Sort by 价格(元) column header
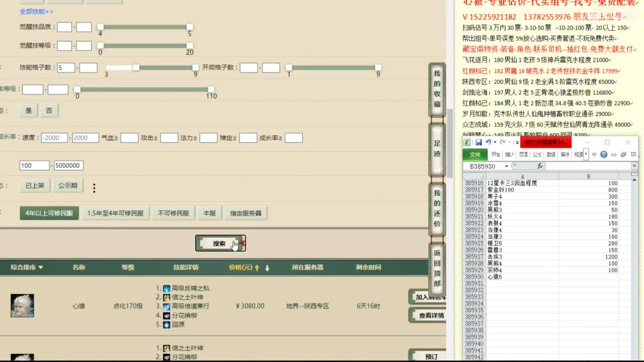The height and width of the screenshot is (362, 644). (x=240, y=267)
